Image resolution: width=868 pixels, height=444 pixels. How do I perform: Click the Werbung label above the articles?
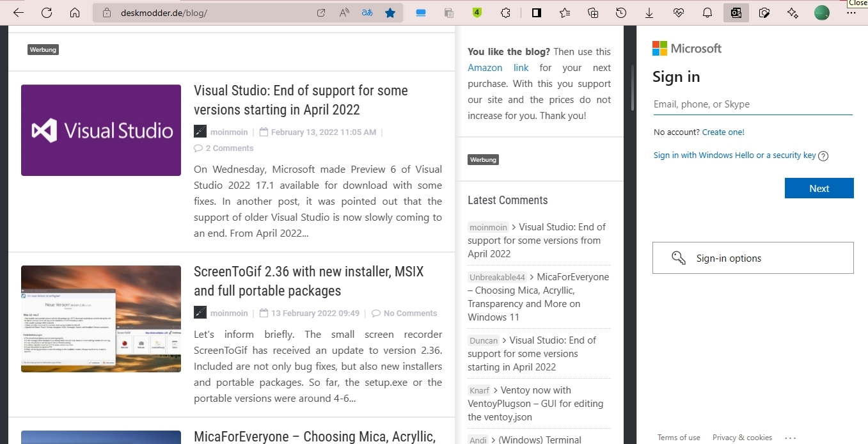coord(43,49)
